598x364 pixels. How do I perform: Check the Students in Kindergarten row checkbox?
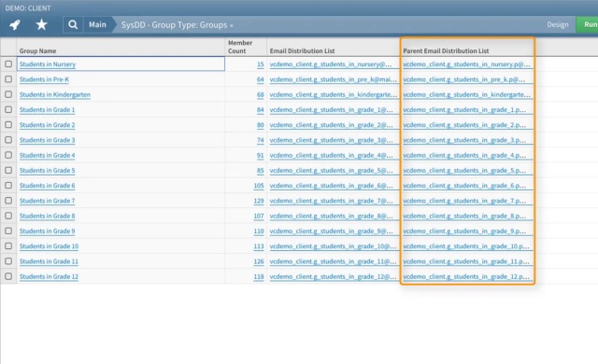tap(8, 94)
